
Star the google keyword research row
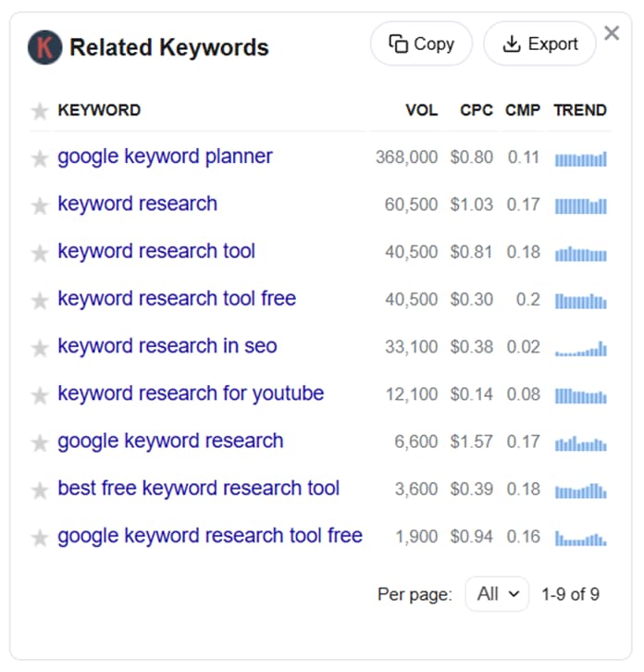(x=40, y=442)
